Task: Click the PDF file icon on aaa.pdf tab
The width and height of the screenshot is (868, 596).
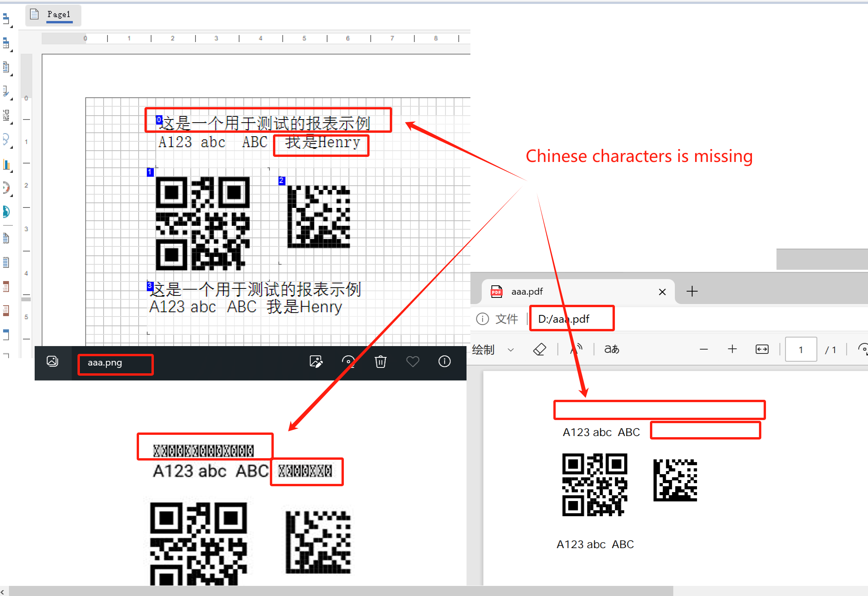Action: 497,292
